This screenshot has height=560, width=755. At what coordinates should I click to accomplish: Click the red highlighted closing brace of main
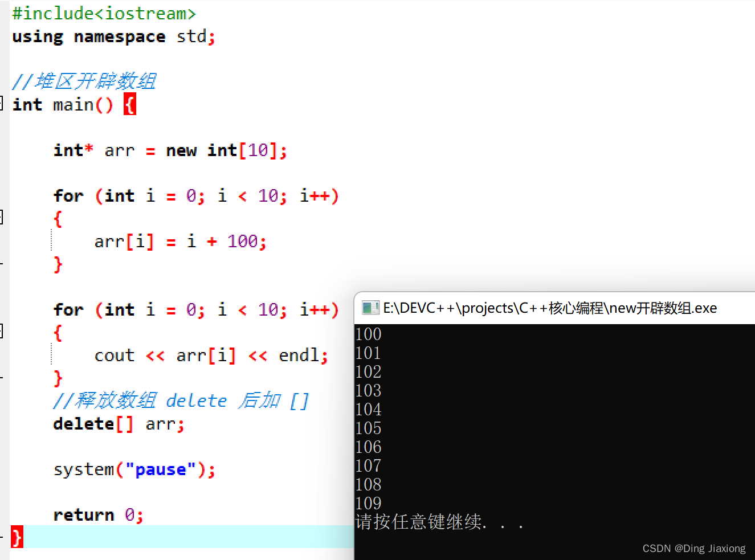(x=17, y=537)
